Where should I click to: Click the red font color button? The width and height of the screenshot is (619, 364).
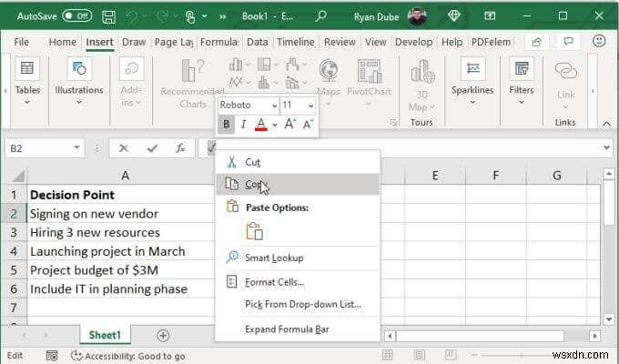click(x=261, y=125)
